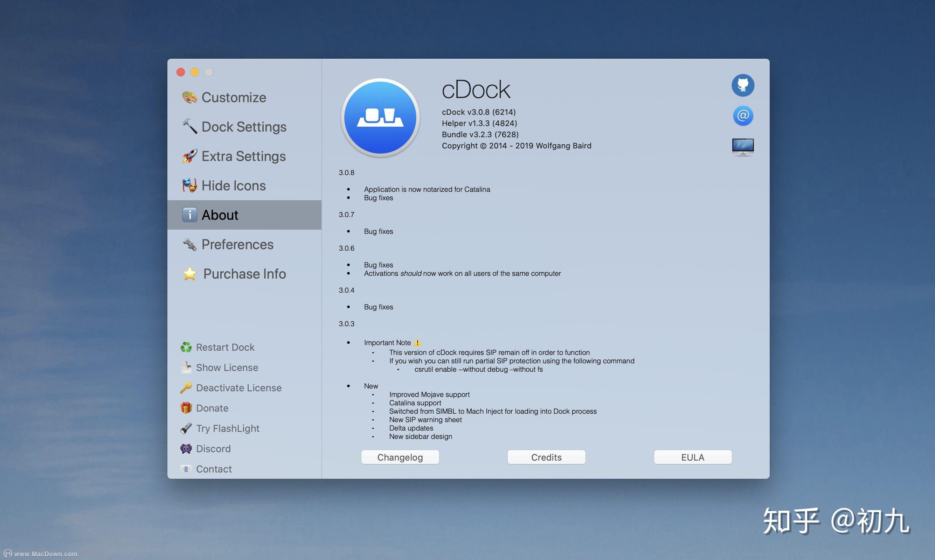Image resolution: width=935 pixels, height=560 pixels.
Task: Open the GitHub link icon
Action: tap(742, 85)
